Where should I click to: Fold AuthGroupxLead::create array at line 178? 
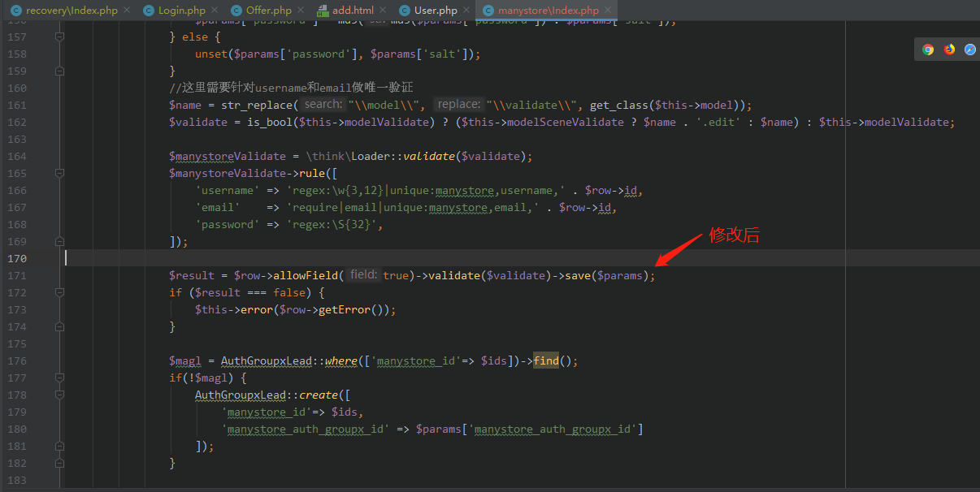coord(59,395)
